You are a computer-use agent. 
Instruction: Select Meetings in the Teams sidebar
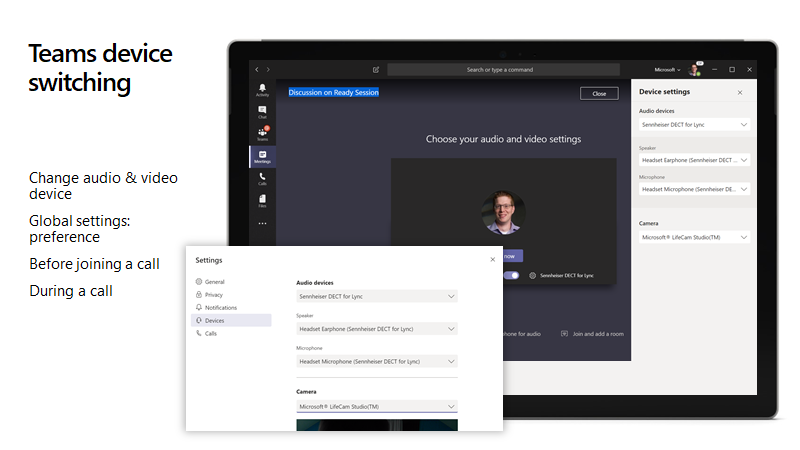pyautogui.click(x=262, y=157)
